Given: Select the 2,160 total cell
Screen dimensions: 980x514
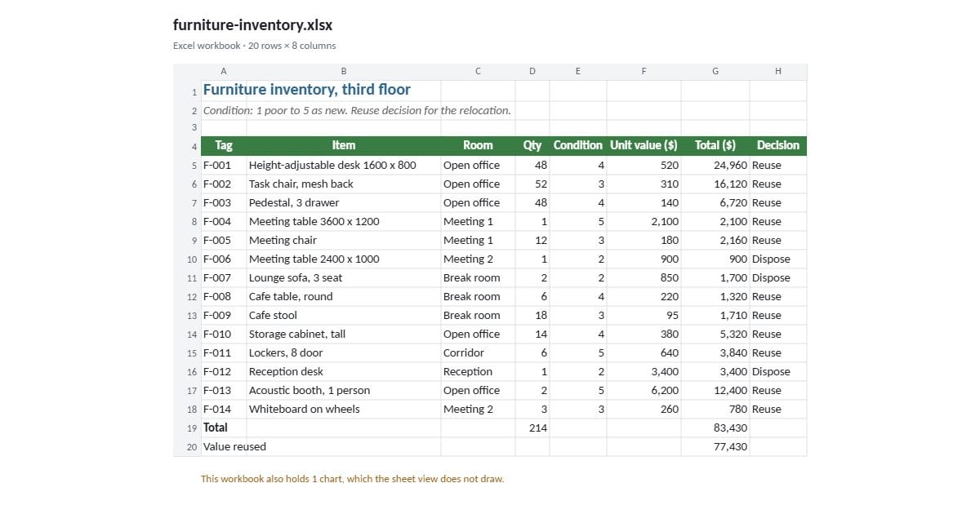Looking at the screenshot, I should click(715, 240).
